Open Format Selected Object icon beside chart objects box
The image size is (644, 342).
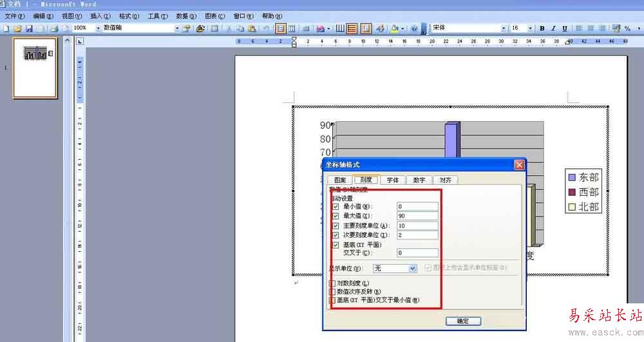click(x=187, y=28)
